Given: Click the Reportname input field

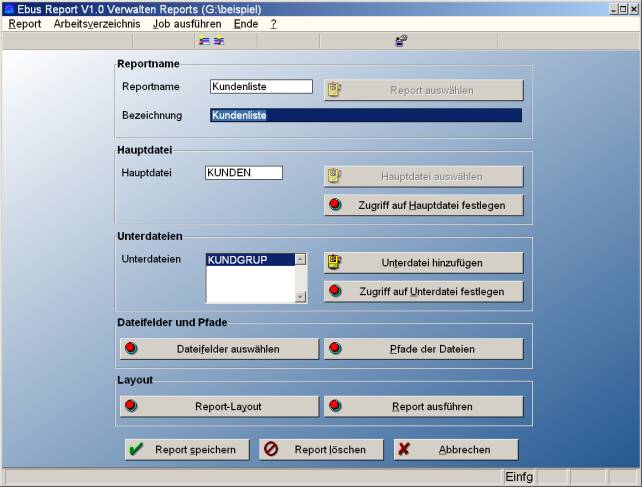Looking at the screenshot, I should [261, 87].
